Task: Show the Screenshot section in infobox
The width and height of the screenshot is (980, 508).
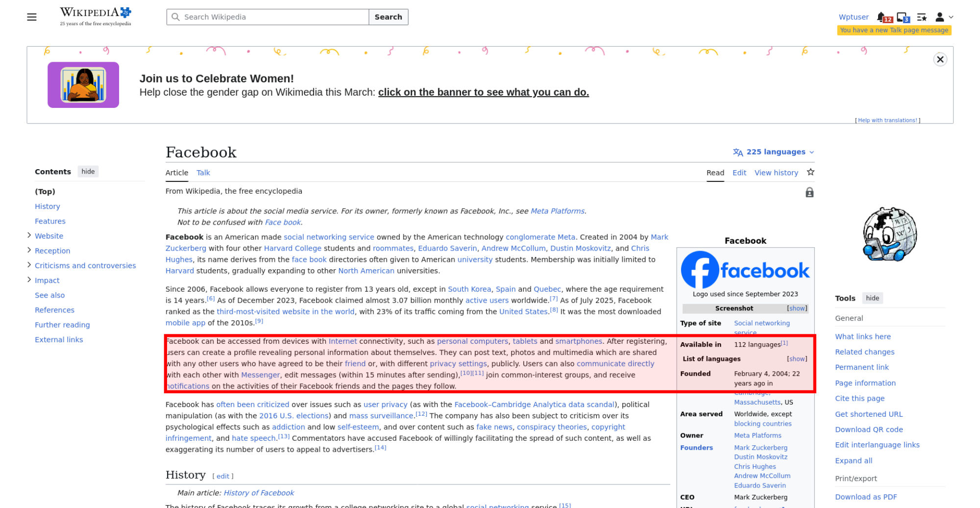Action: (x=797, y=308)
